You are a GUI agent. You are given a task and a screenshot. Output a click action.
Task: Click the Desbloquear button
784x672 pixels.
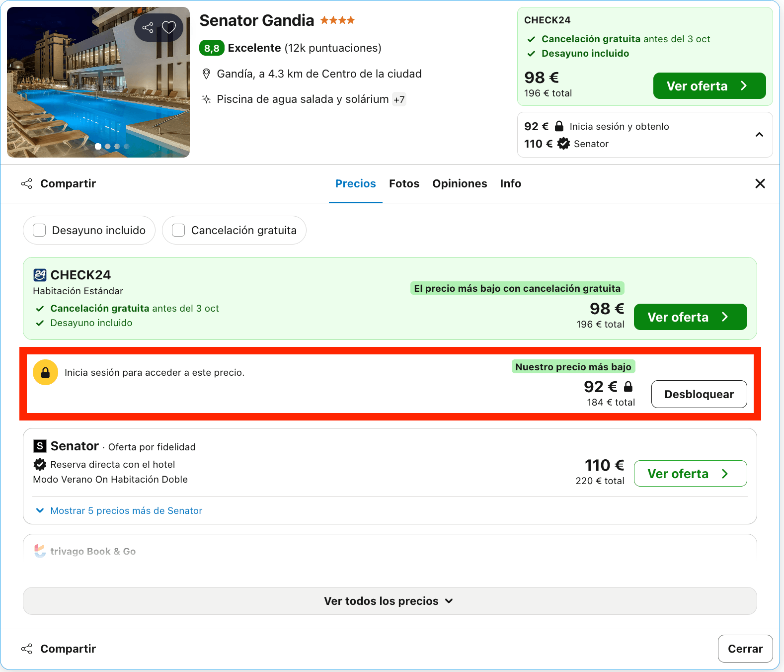pos(699,394)
